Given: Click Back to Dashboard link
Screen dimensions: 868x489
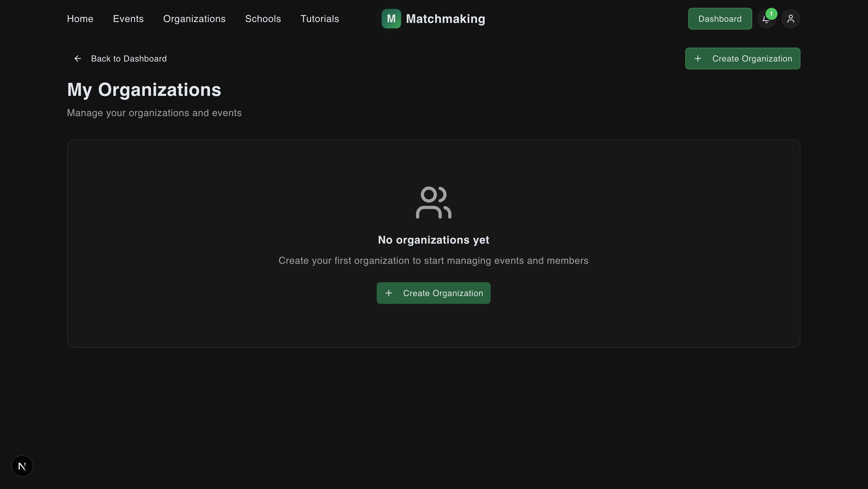Looking at the screenshot, I should [x=120, y=58].
